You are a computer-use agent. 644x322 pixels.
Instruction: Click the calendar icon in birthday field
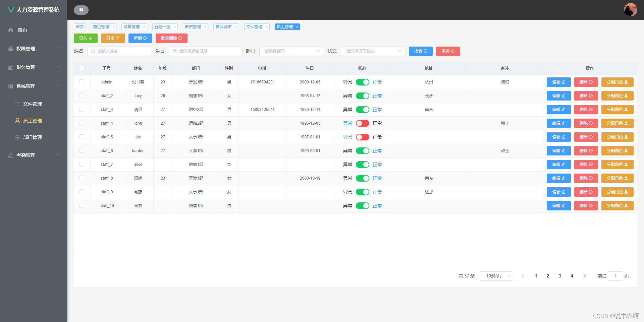pyautogui.click(x=174, y=51)
